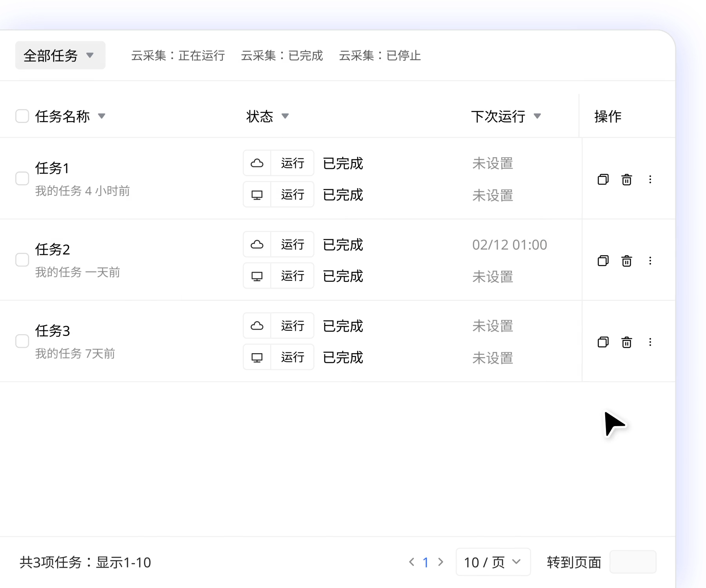The width and height of the screenshot is (706, 588).
Task: Open more options for 任务3
Action: 650,342
